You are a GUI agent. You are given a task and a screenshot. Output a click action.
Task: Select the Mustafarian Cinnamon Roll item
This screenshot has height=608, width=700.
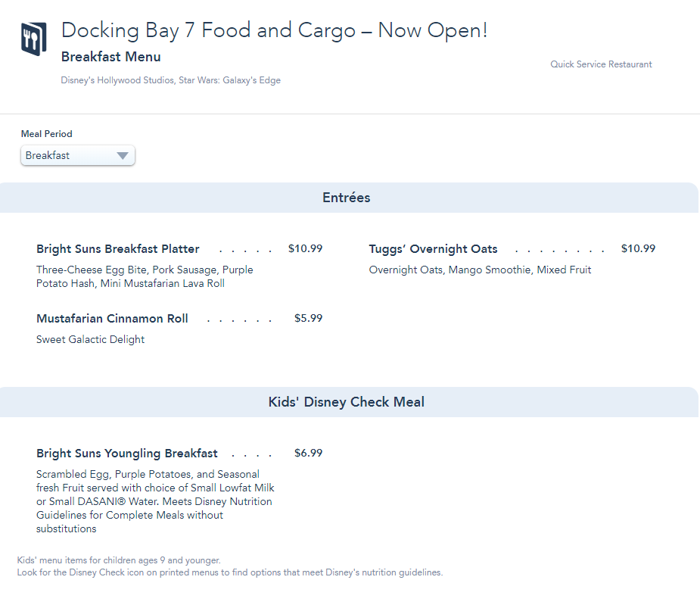[x=112, y=319]
